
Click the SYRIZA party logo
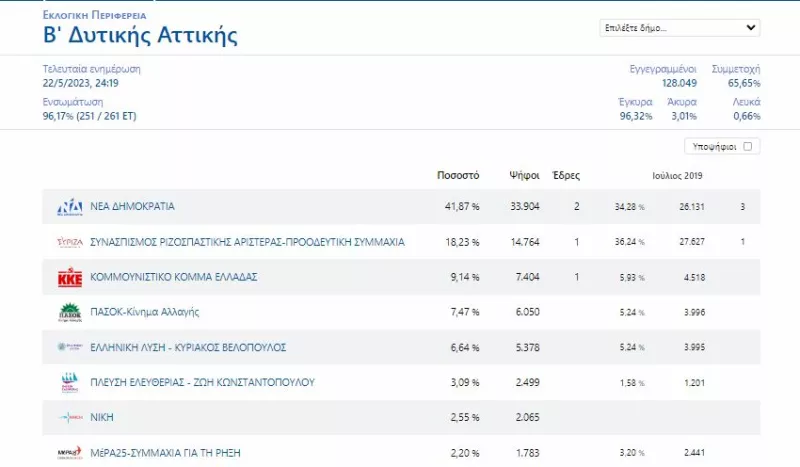tap(69, 242)
